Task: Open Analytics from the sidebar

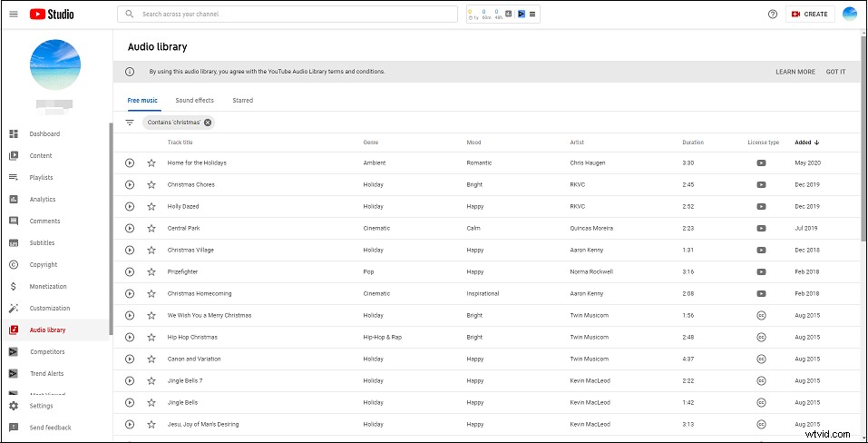Action: pyautogui.click(x=42, y=200)
